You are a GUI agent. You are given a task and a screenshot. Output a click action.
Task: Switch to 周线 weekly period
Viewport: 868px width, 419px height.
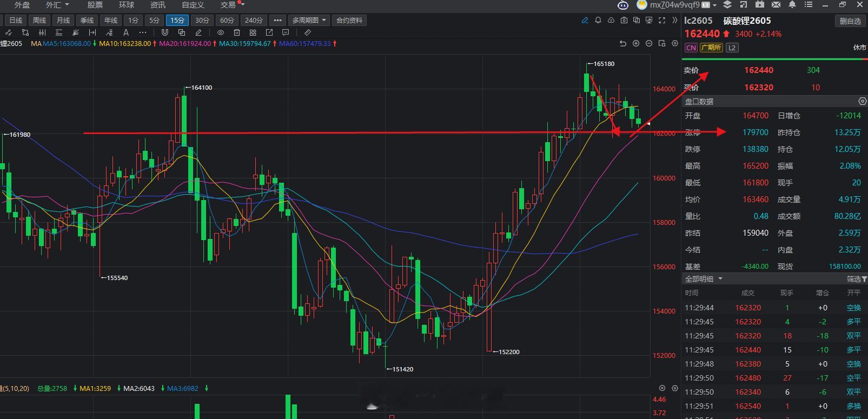(39, 21)
